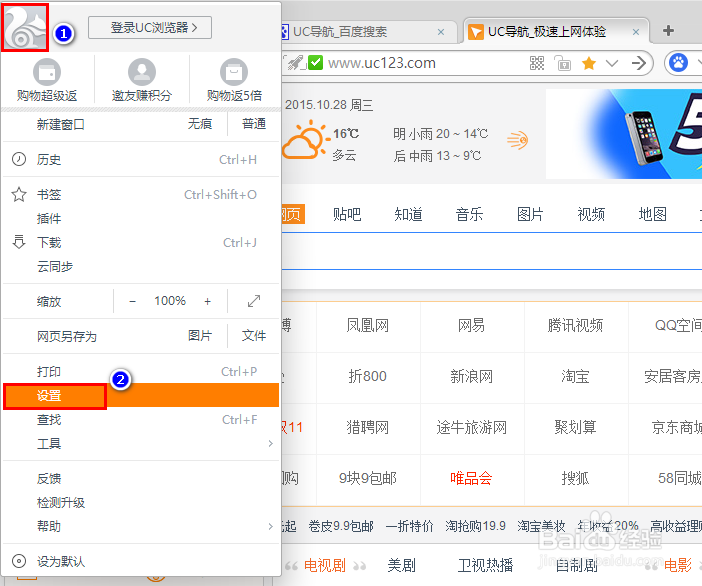Open the 购物返5倍 shopping bag icon
Screen dimensions: 702x586
coord(234,72)
